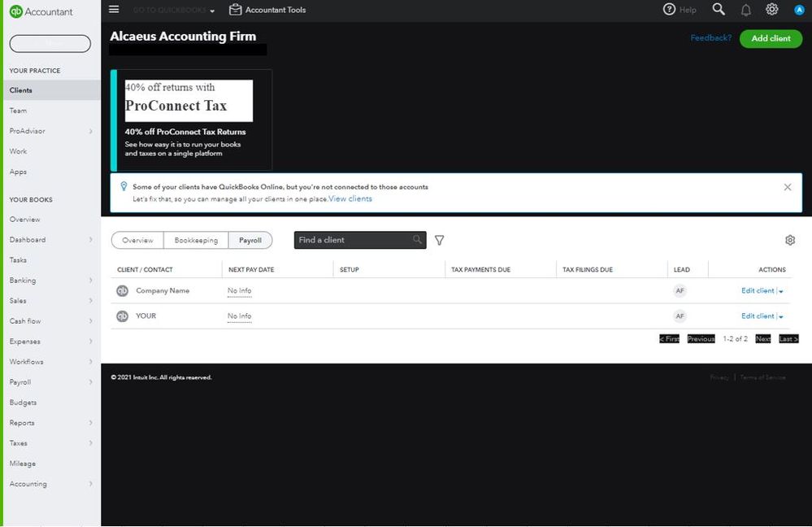Click the AF lead badge for YOUR

point(680,316)
